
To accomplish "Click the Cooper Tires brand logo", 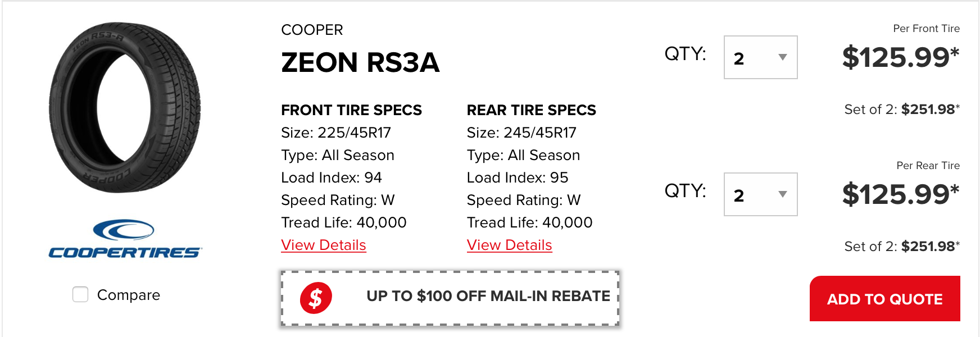I will 125,239.
